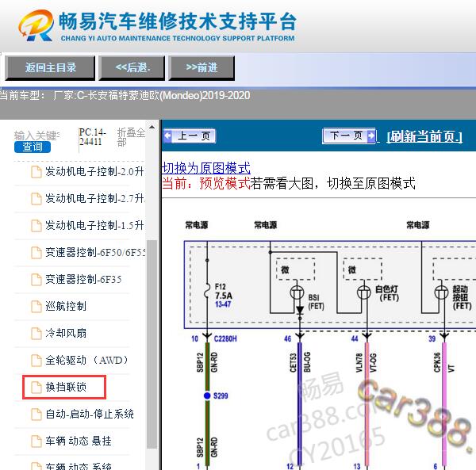Click the BSI (FET) symbol
The height and width of the screenshot is (470, 476).
point(297,293)
